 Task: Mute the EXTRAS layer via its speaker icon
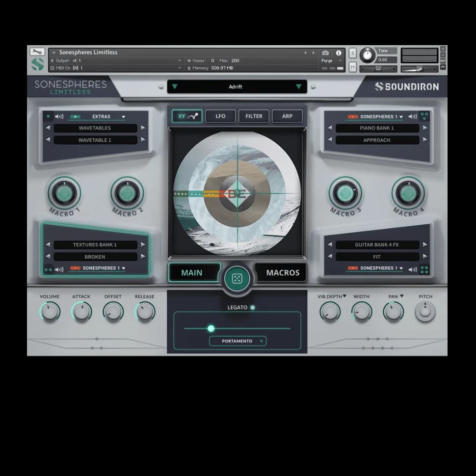tap(59, 116)
